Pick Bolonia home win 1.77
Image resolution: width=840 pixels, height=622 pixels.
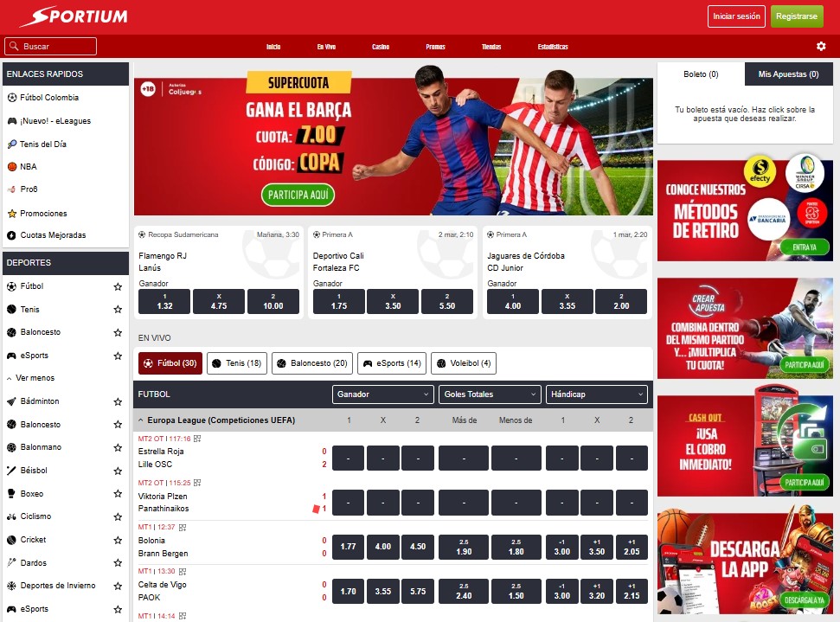(349, 547)
